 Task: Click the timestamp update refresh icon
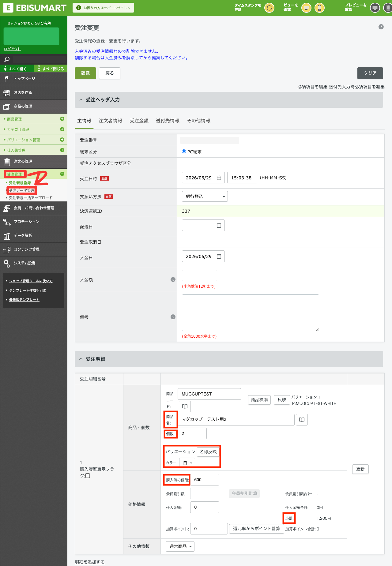click(x=269, y=8)
